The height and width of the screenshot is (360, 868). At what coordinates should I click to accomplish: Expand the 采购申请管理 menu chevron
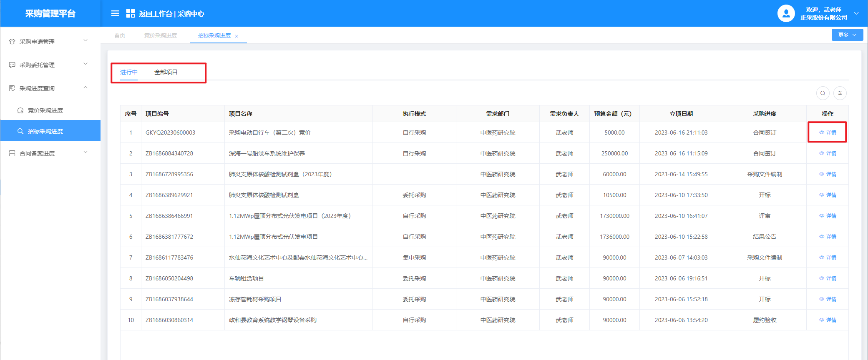point(86,41)
